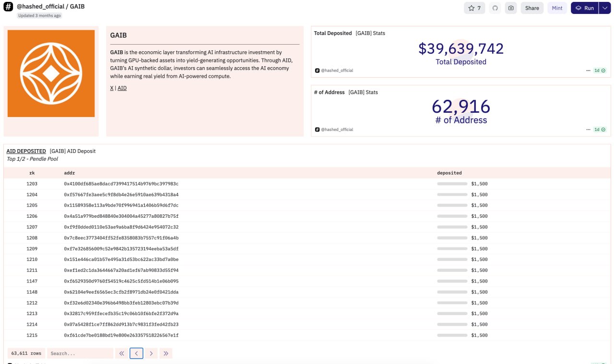
Task: Click rank cell 1203
Action: (x=32, y=184)
